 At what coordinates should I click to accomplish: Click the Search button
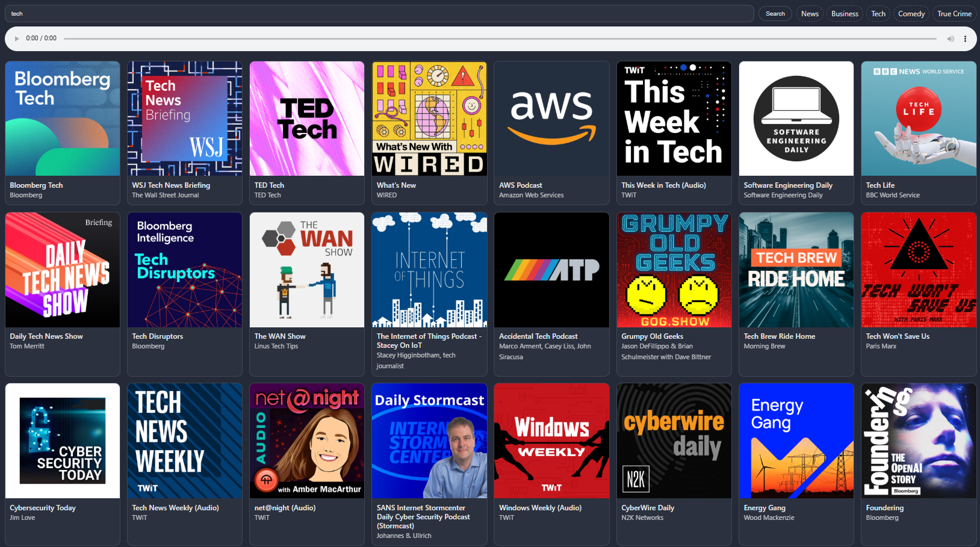[775, 14]
